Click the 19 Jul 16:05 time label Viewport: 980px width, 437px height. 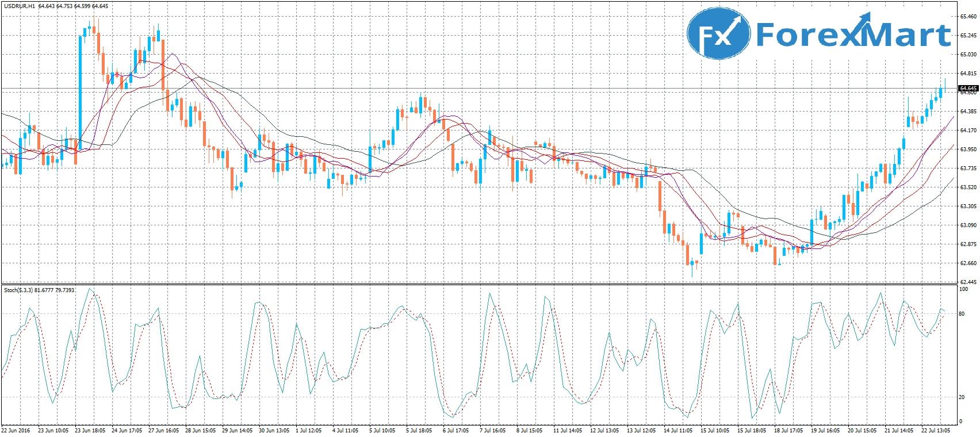click(x=826, y=430)
